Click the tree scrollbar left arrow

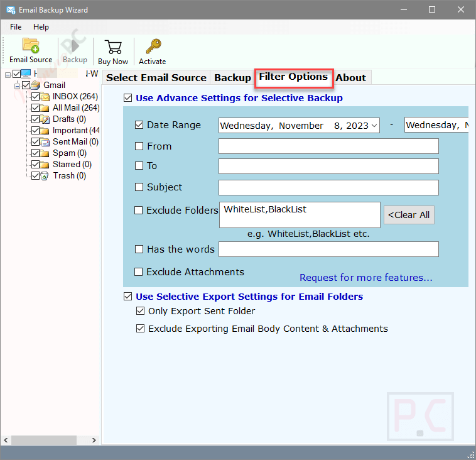6,440
